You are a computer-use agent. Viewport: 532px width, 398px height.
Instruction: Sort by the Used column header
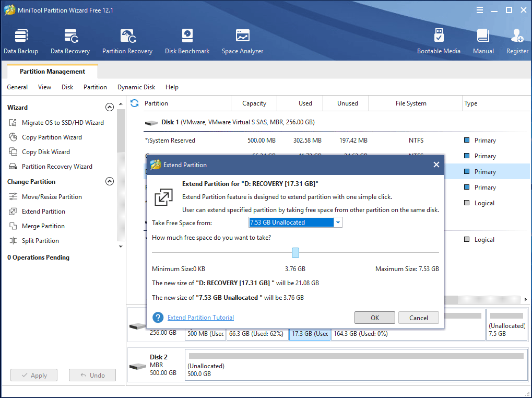point(300,103)
